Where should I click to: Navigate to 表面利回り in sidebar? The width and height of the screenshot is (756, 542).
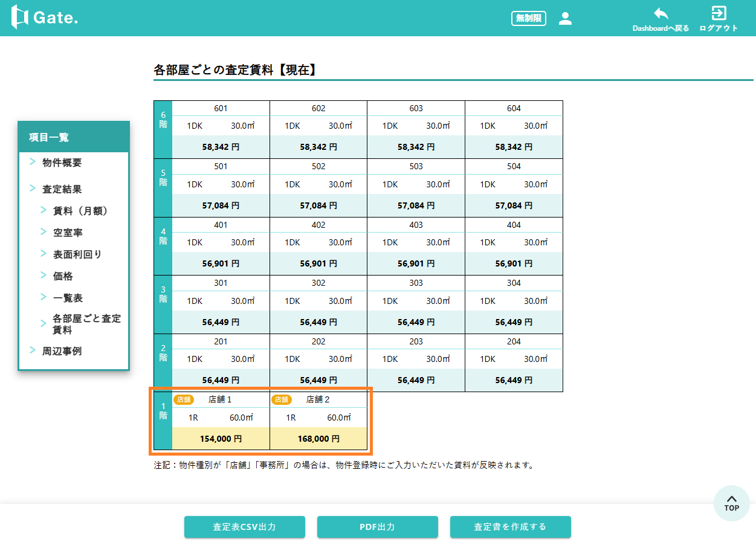coord(77,254)
